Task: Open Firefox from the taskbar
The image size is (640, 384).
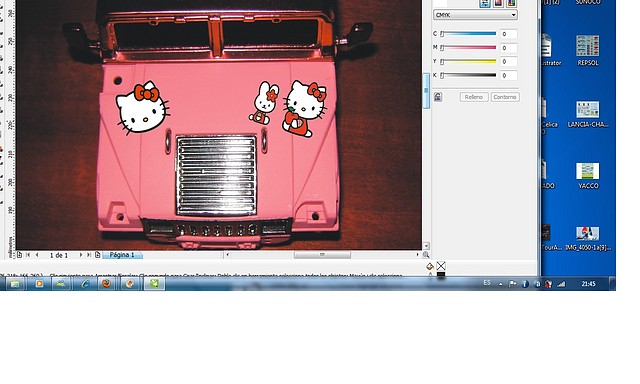Action: point(107,284)
